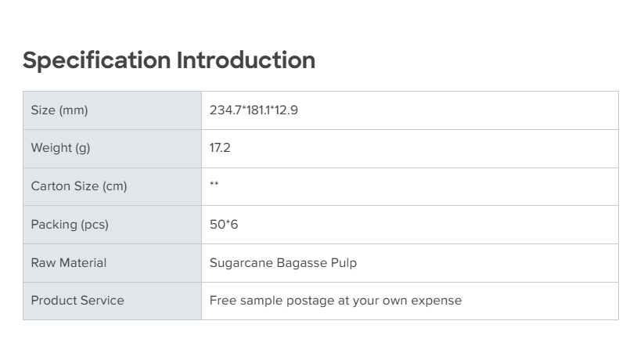Click the Product Service label cell

(x=77, y=301)
